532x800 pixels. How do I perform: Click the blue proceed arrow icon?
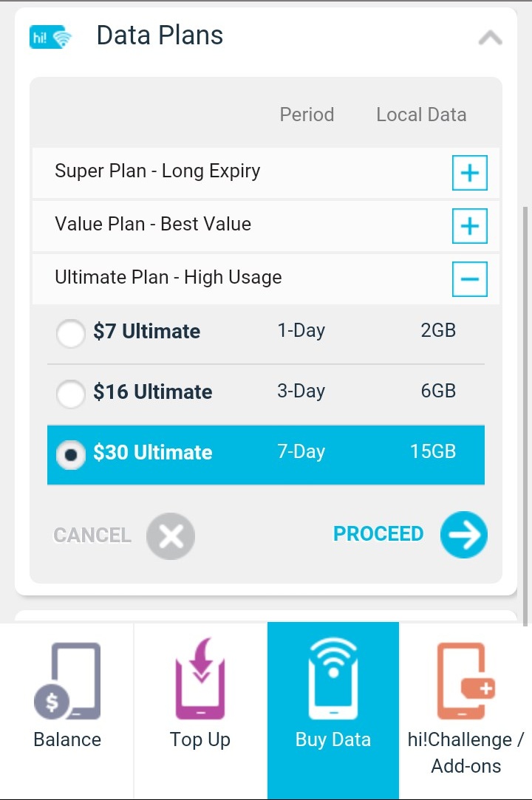pyautogui.click(x=464, y=534)
